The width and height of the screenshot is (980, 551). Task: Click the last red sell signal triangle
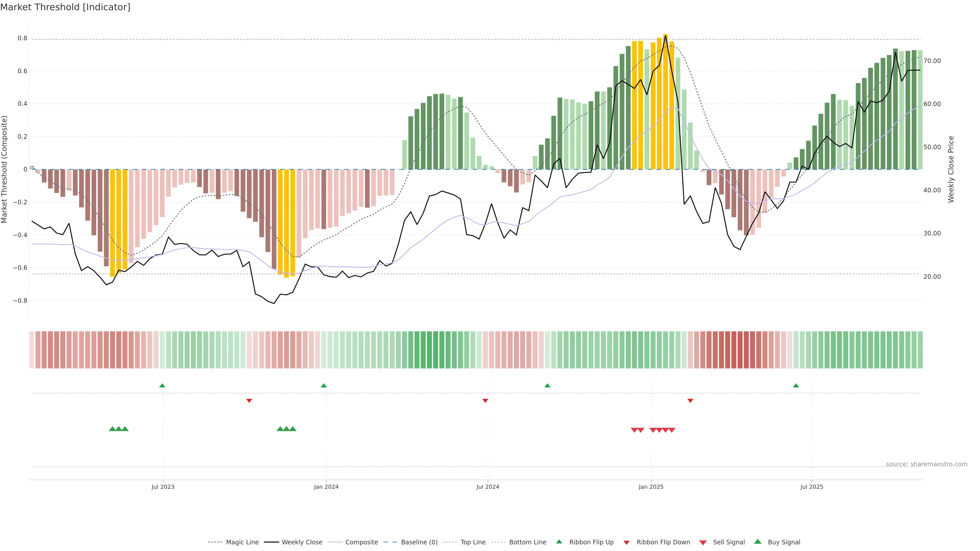pos(672,430)
